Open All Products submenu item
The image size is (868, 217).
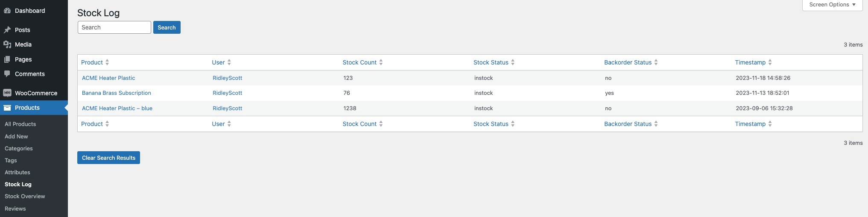[20, 124]
